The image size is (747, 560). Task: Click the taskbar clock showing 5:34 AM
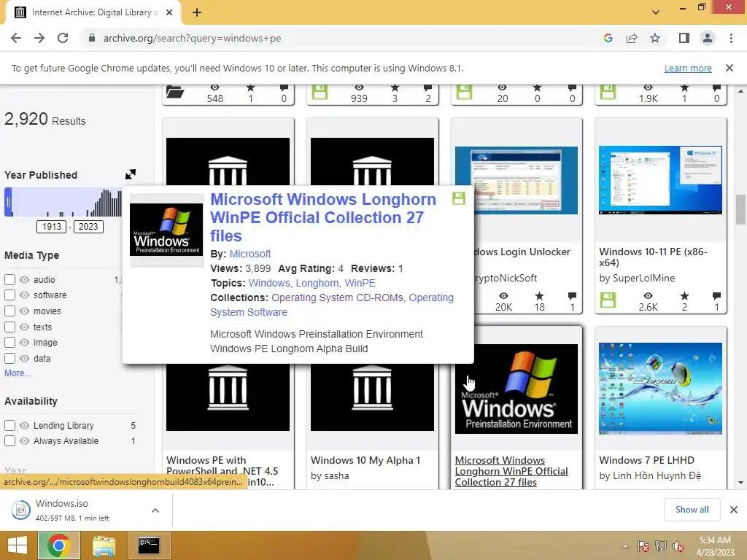715,546
